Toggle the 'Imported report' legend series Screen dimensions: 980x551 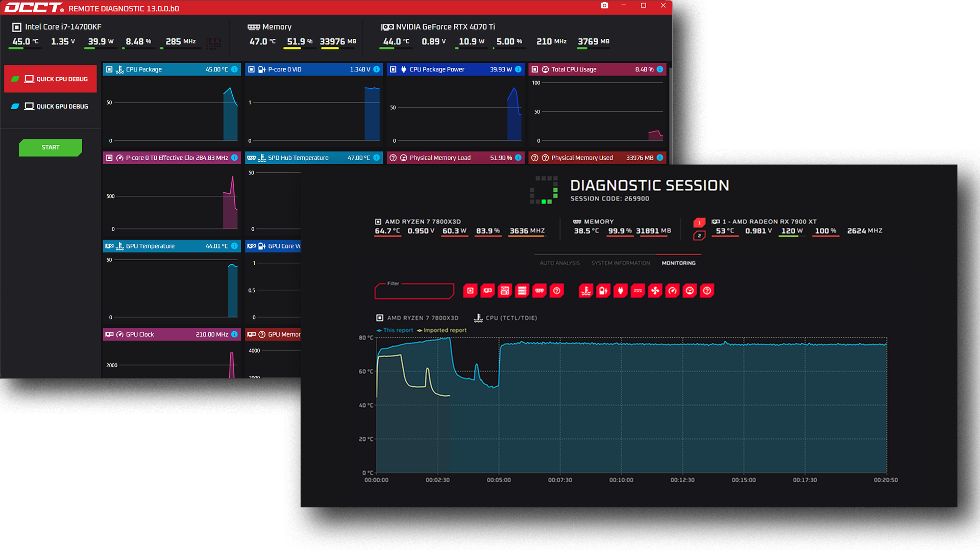442,330
